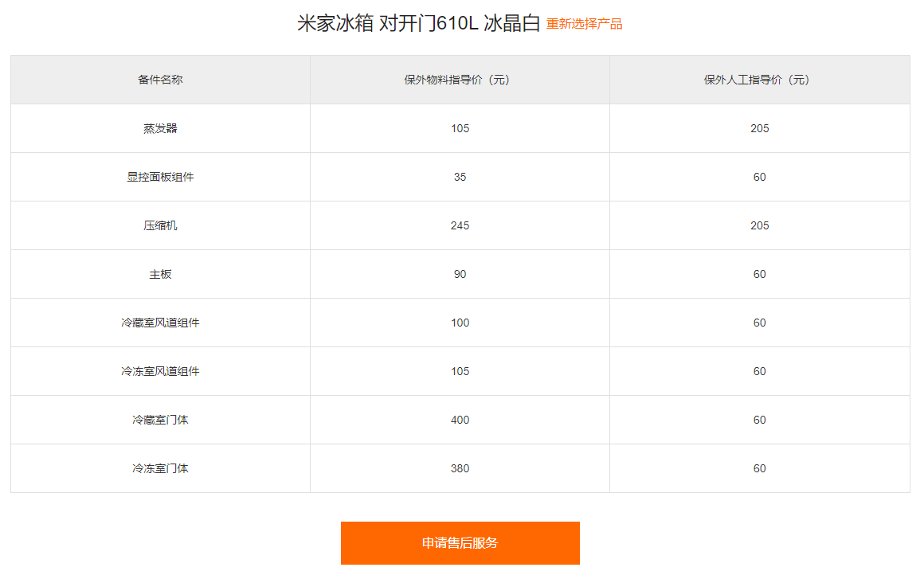Select the 备件名称 column header
Image resolution: width=924 pixels, height=579 pixels.
point(159,80)
